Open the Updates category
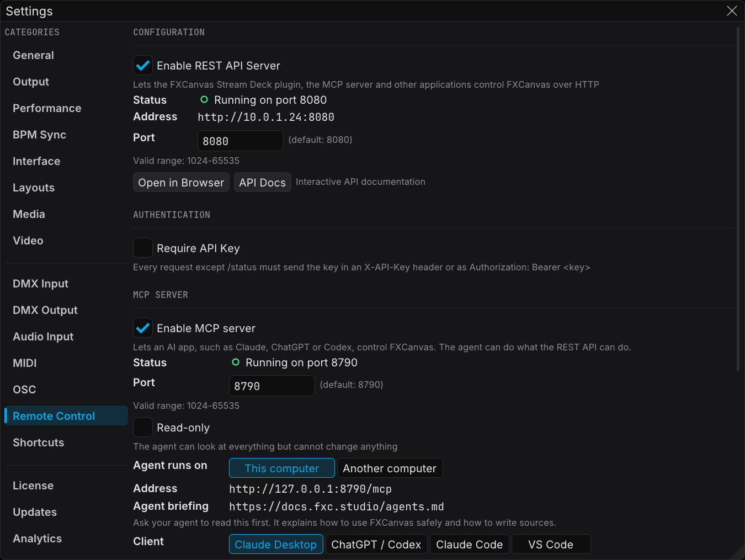Screen dimensions: 745x560 [x=66, y=512]
